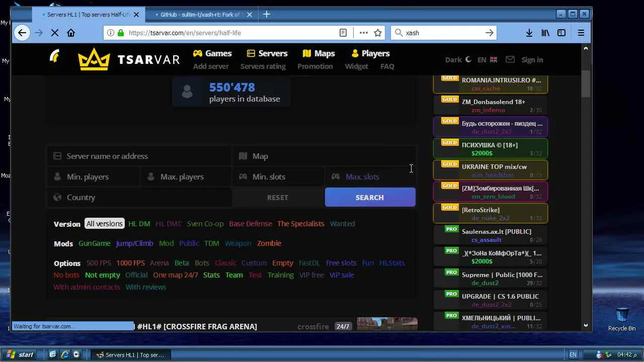Image resolution: width=644 pixels, height=362 pixels.
Task: Open the Maps menu
Action: (x=318, y=53)
